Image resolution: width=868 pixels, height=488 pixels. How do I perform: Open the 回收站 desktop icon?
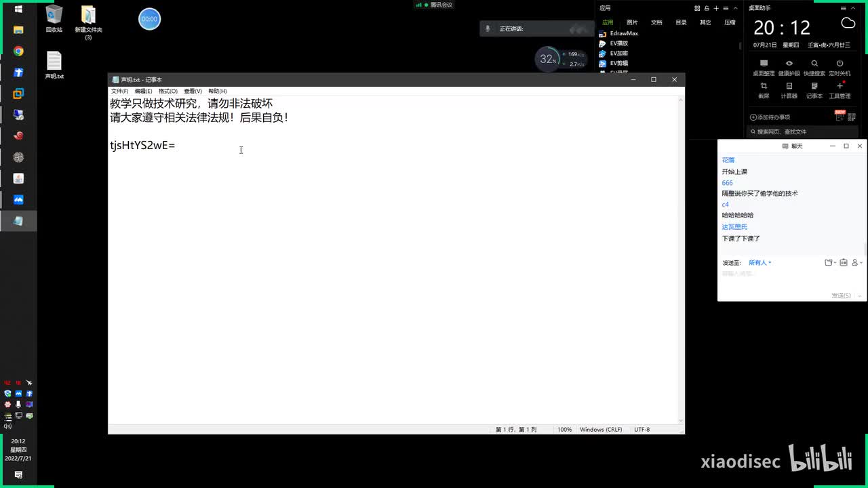pos(54,18)
